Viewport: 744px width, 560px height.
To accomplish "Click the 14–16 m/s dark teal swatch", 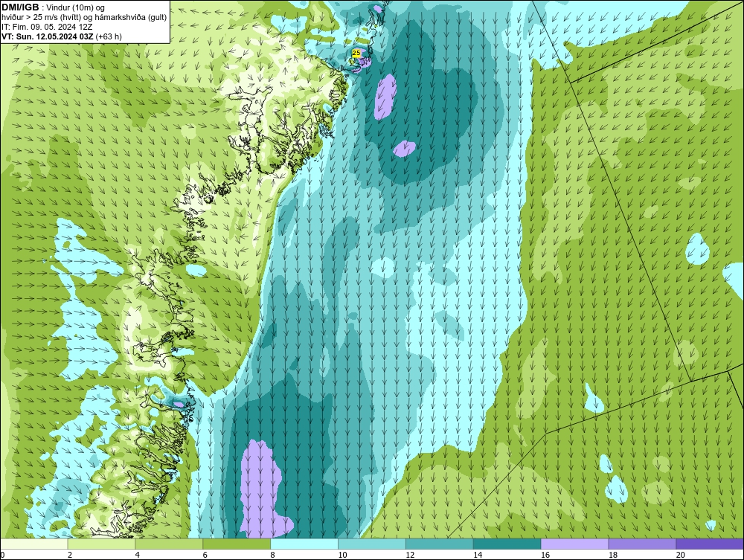I will pos(507,544).
